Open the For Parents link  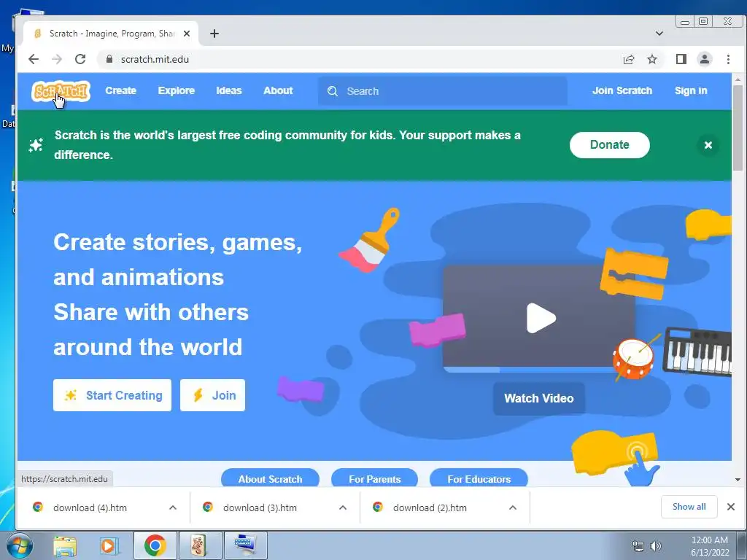pyautogui.click(x=374, y=478)
